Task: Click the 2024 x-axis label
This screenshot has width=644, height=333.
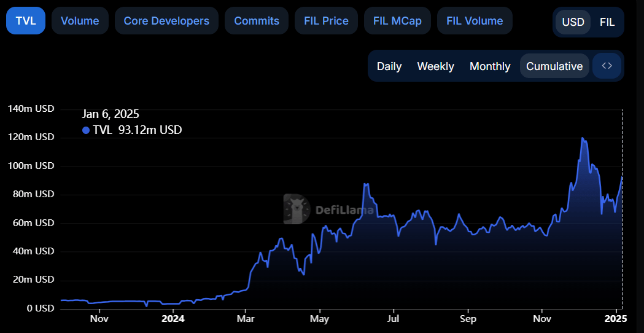Action: tap(173, 319)
